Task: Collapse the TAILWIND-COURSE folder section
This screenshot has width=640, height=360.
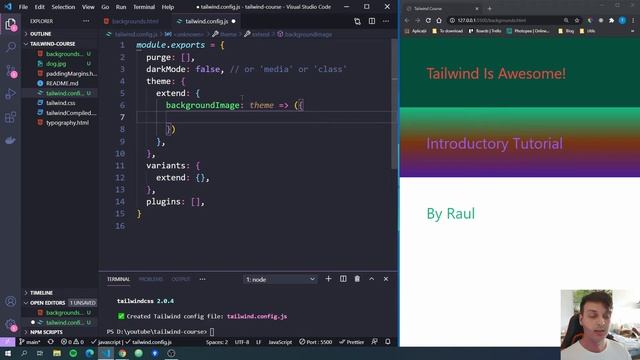Action: [53, 44]
